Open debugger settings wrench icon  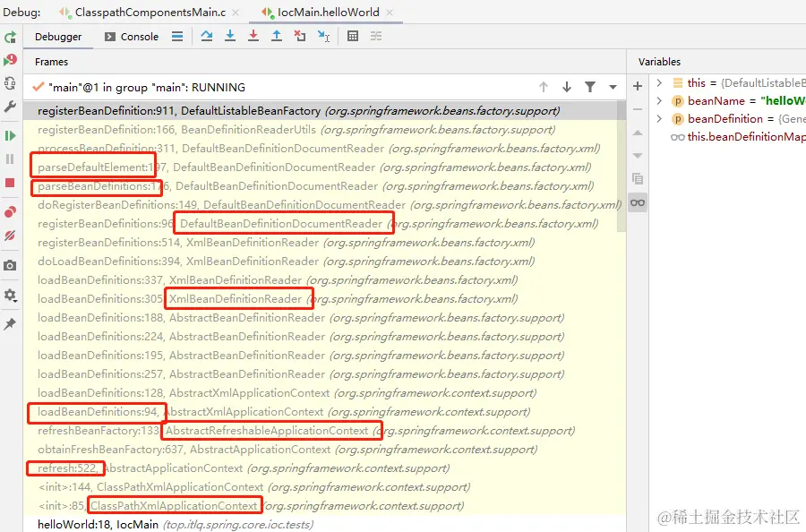click(x=10, y=107)
